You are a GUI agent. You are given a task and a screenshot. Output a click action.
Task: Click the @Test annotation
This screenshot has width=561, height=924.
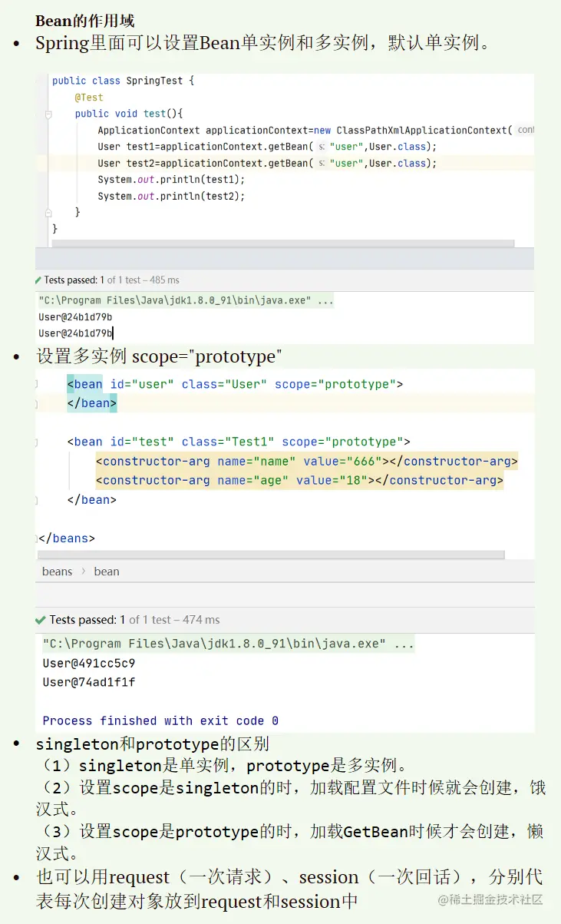pos(89,98)
